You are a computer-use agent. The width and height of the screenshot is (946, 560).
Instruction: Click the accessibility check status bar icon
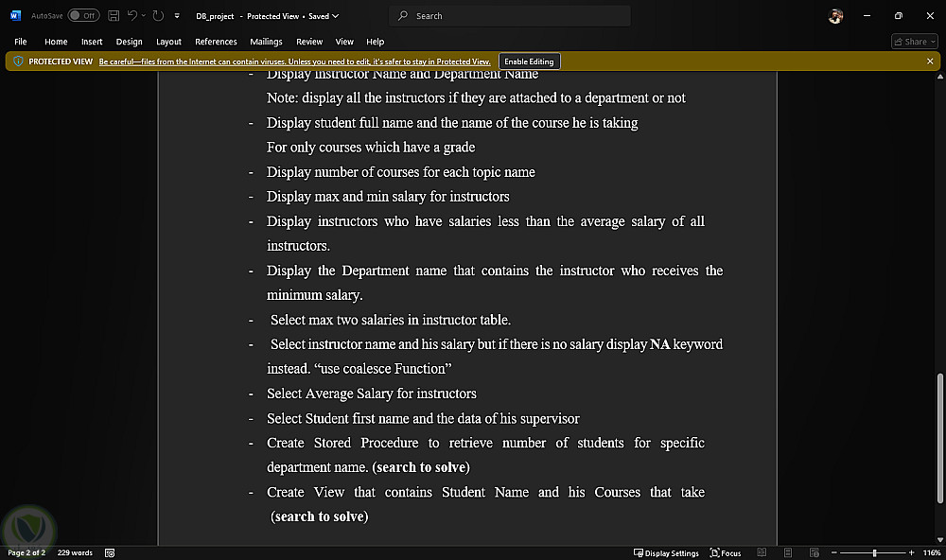pos(110,552)
